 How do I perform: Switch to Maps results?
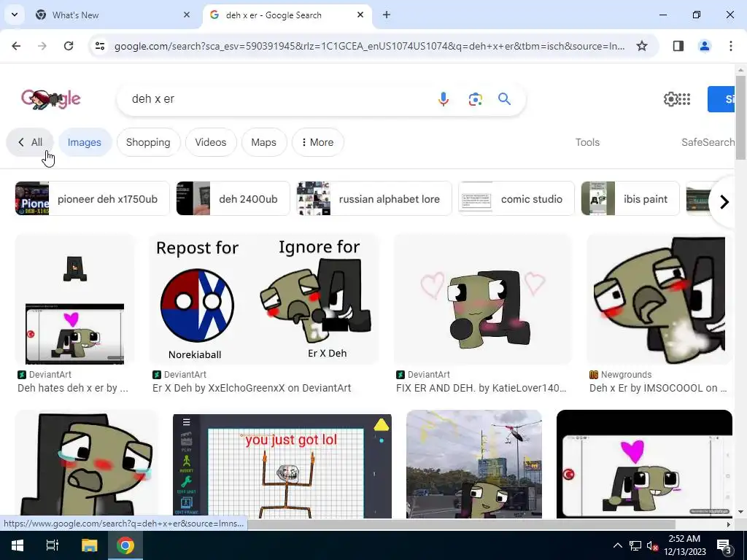point(263,142)
